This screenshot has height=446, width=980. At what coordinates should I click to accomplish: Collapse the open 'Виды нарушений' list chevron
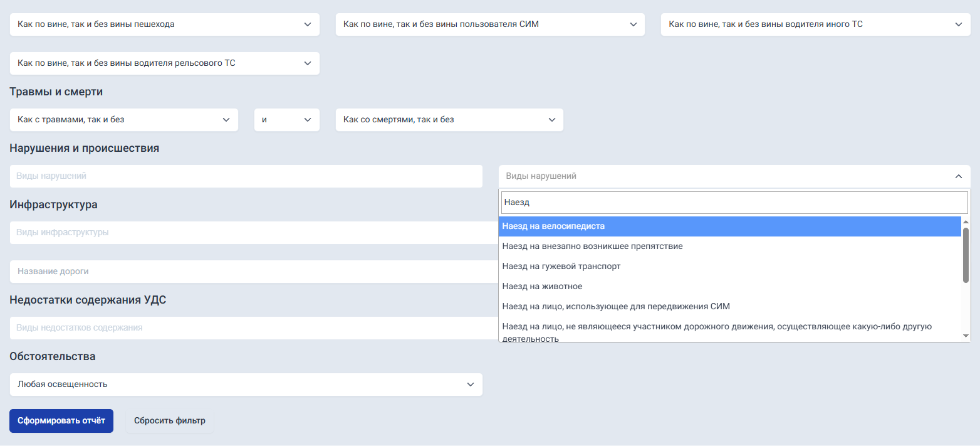[x=958, y=176]
